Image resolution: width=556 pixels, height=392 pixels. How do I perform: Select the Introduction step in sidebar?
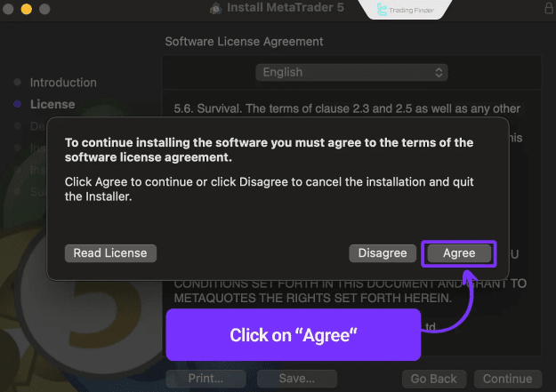click(63, 83)
